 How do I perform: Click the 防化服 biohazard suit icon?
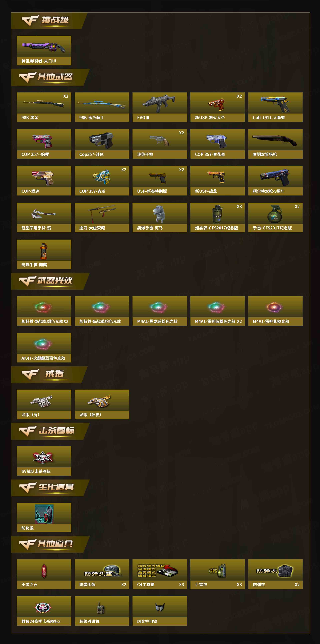click(x=44, y=514)
